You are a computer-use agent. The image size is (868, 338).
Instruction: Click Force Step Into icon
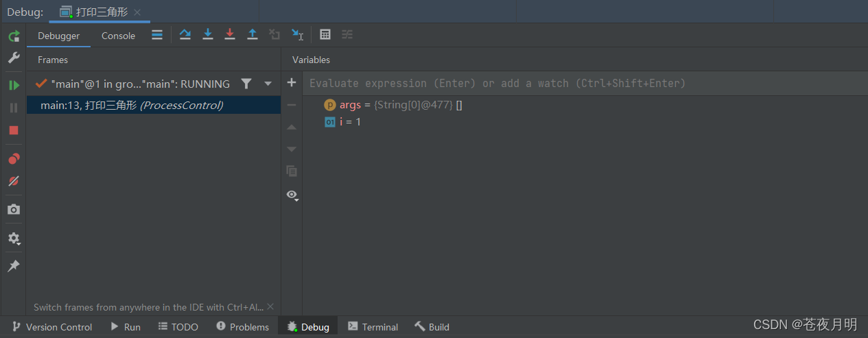tap(230, 34)
